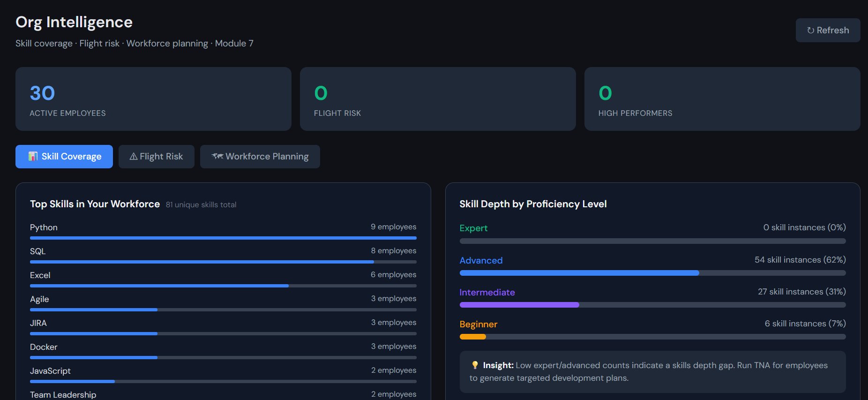Click the JavaScript skill progress bar
868x400 pixels.
click(x=223, y=382)
